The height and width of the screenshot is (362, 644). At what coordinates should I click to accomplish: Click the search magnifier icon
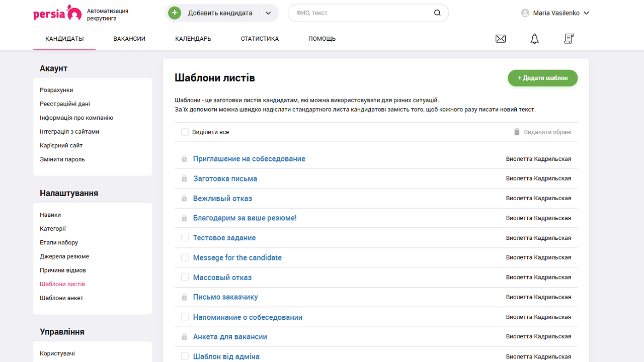tap(437, 13)
